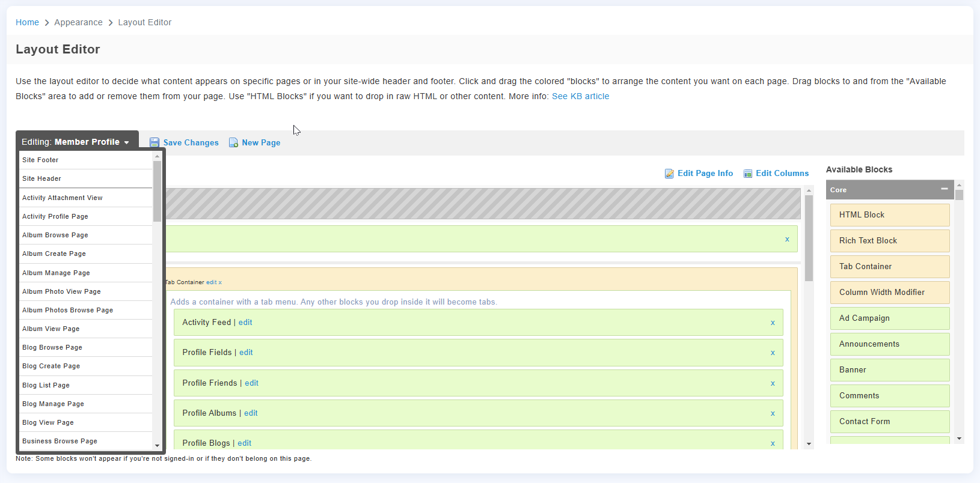Choose Album Browse Page in the list
This screenshot has width=980, height=483.
point(85,235)
